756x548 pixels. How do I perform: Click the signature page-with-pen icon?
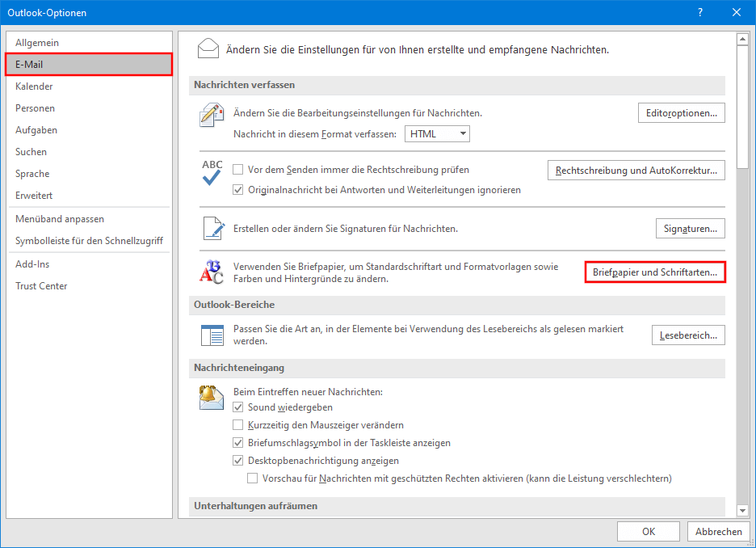pyautogui.click(x=213, y=228)
